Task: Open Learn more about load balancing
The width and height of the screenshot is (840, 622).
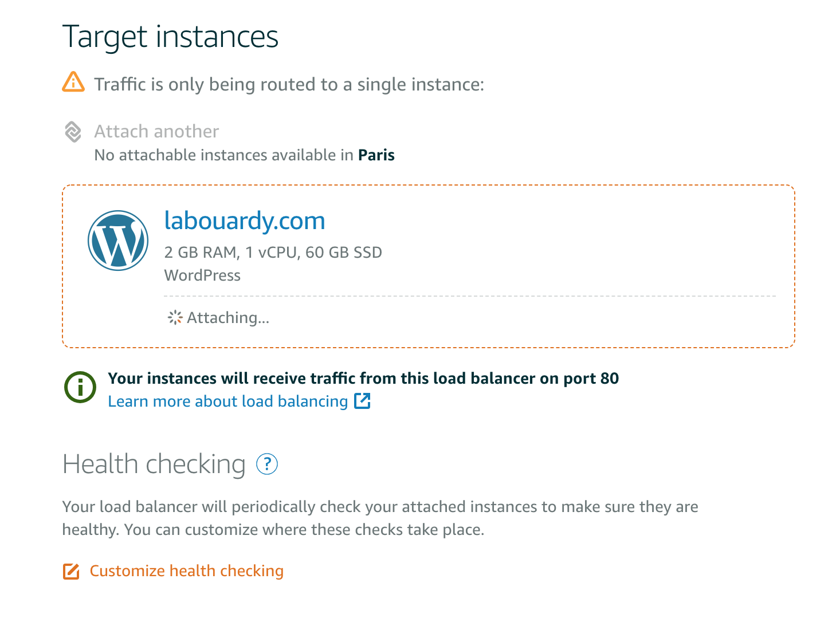Action: tap(227, 401)
